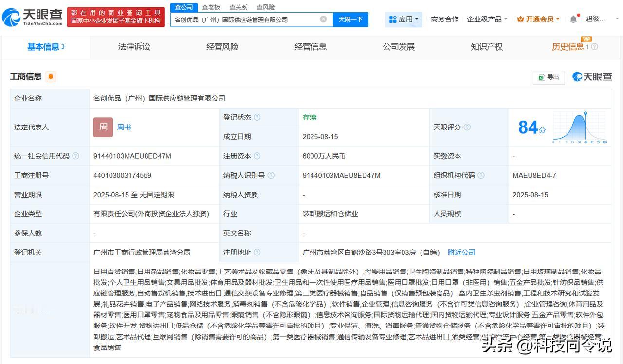Click the 附近公司 link
This screenshot has height=364, width=623.
click(461, 252)
